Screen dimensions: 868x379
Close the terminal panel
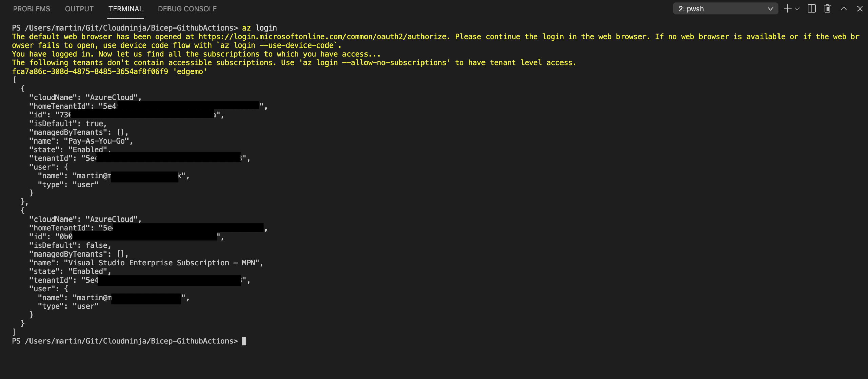[x=860, y=9]
